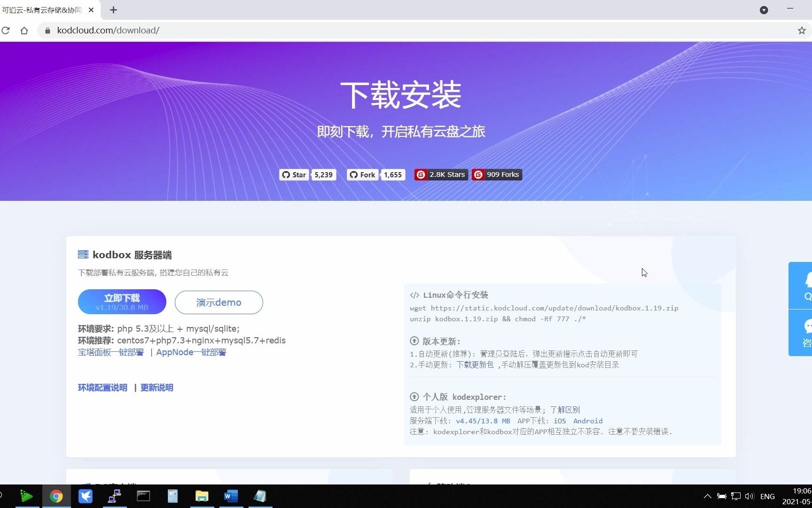Click the 立即下载 v1.19 download button
Viewport: 812px width, 508px height.
coord(122,302)
